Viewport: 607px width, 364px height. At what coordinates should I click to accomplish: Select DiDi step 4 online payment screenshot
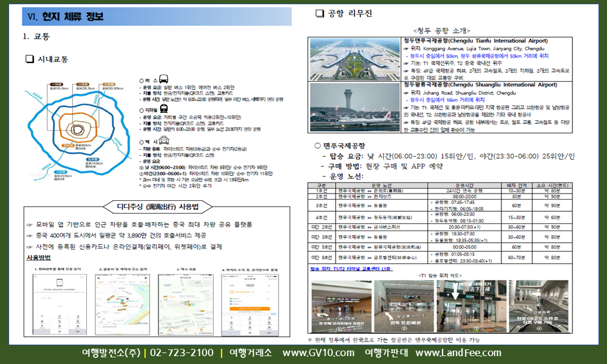[249, 304]
